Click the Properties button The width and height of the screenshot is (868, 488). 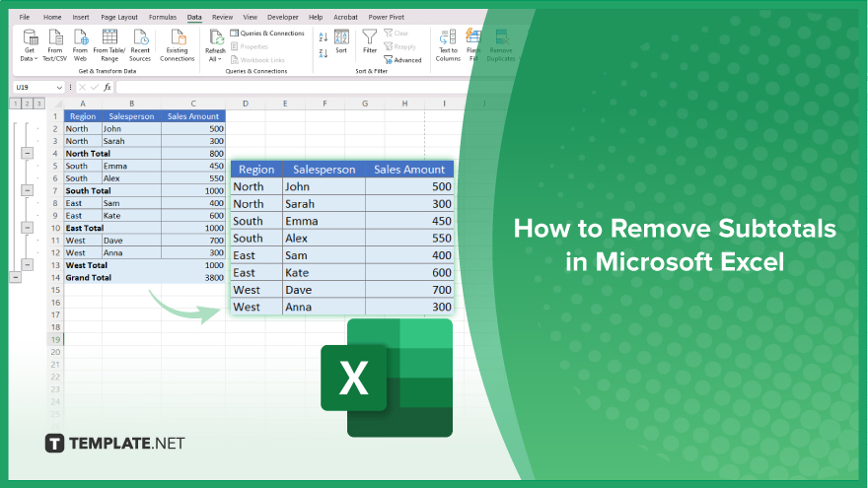click(x=250, y=46)
